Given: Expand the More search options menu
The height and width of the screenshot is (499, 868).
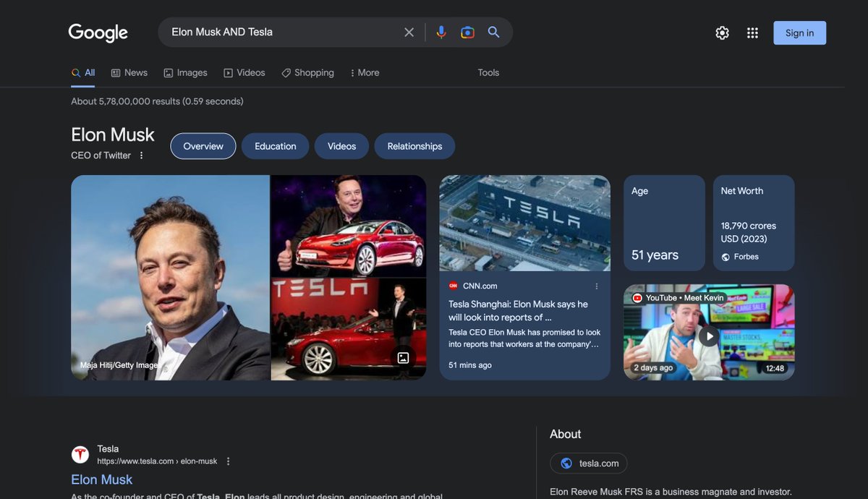Looking at the screenshot, I should click(x=365, y=73).
